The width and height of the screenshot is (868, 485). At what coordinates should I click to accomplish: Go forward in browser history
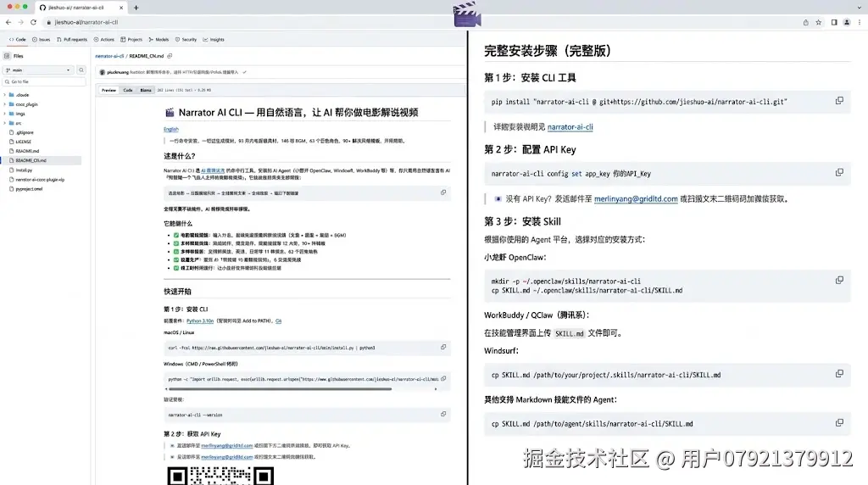pos(20,22)
